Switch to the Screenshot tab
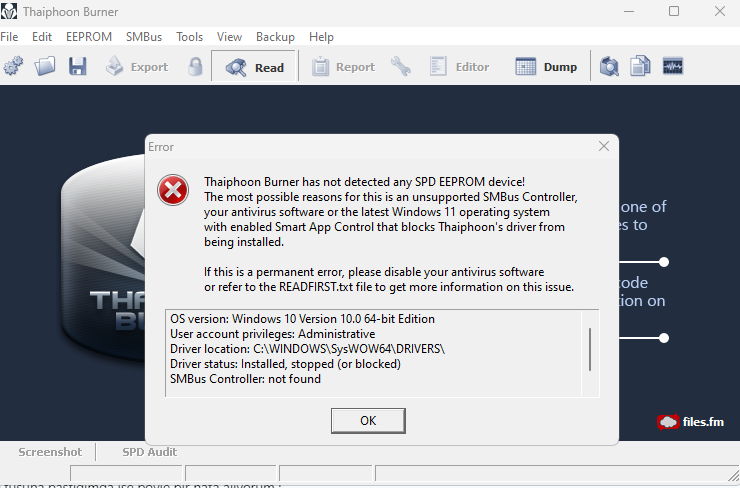 point(50,452)
